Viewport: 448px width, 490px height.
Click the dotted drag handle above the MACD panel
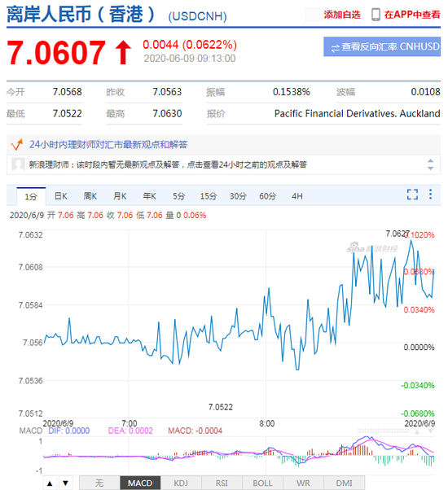pyautogui.click(x=383, y=431)
